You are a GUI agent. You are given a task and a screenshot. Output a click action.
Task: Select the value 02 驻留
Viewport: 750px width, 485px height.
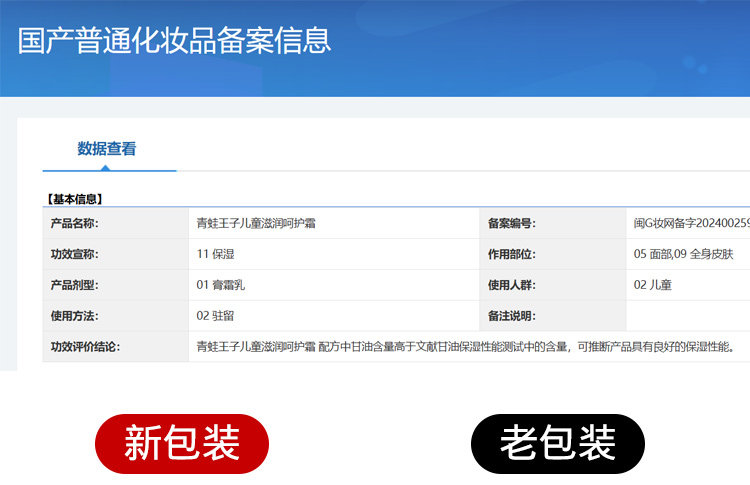coord(215,316)
